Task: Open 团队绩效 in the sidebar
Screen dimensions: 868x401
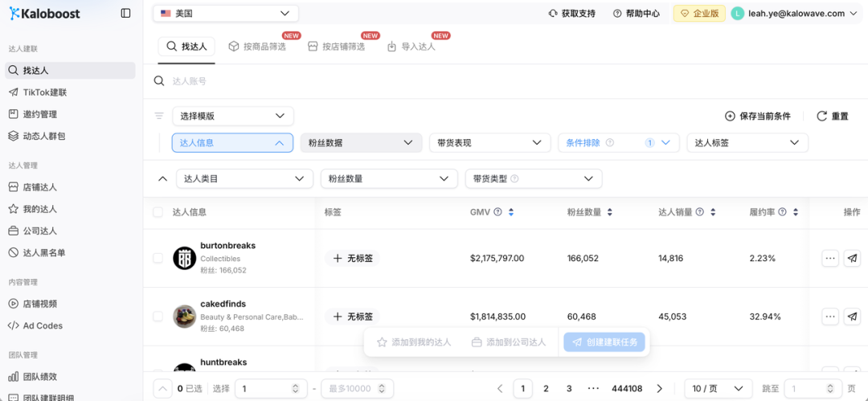Action: click(70, 377)
